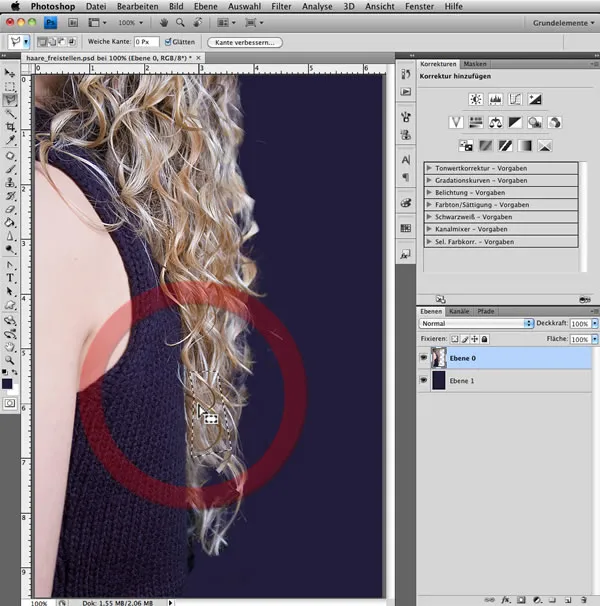Switch to the Kanäle tab

click(x=459, y=312)
